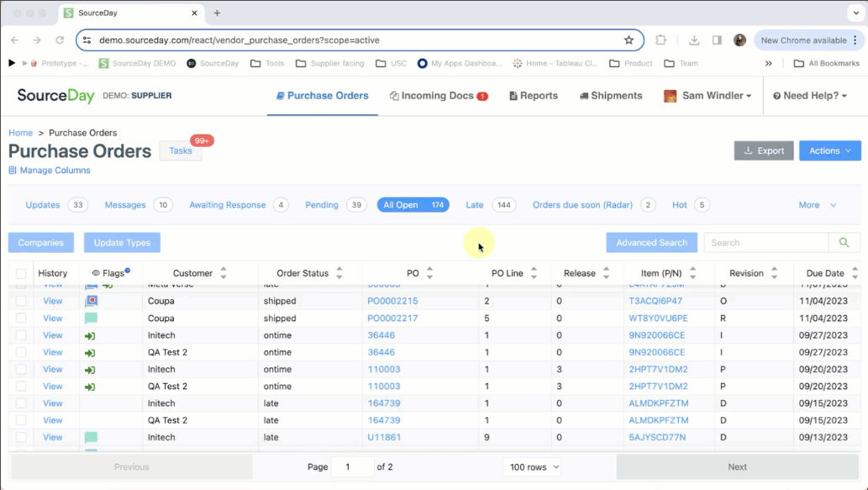Image resolution: width=868 pixels, height=490 pixels.
Task: Open the Tools bookmark folder
Action: coord(267,63)
